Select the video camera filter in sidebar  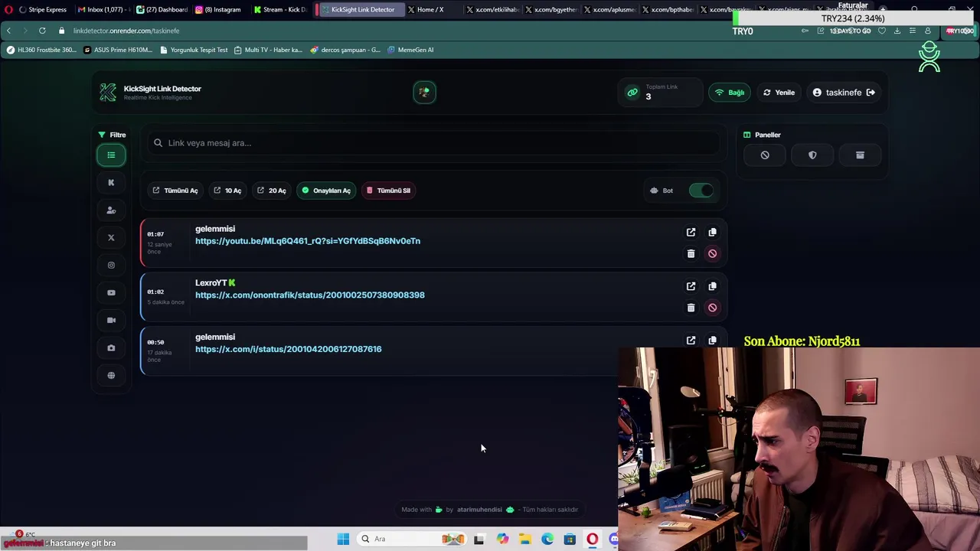[x=111, y=321]
